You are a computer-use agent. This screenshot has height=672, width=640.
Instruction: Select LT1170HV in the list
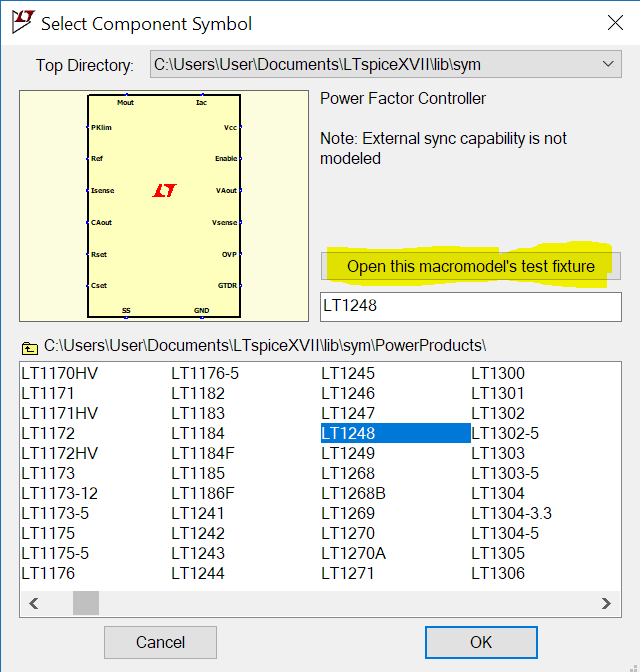[x=60, y=373]
